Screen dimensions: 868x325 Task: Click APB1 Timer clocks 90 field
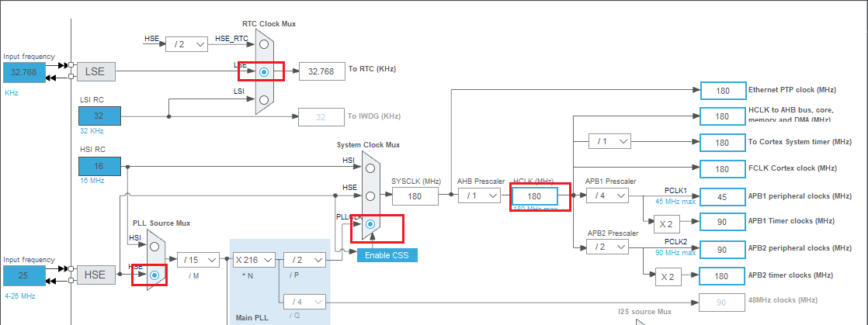(x=722, y=222)
